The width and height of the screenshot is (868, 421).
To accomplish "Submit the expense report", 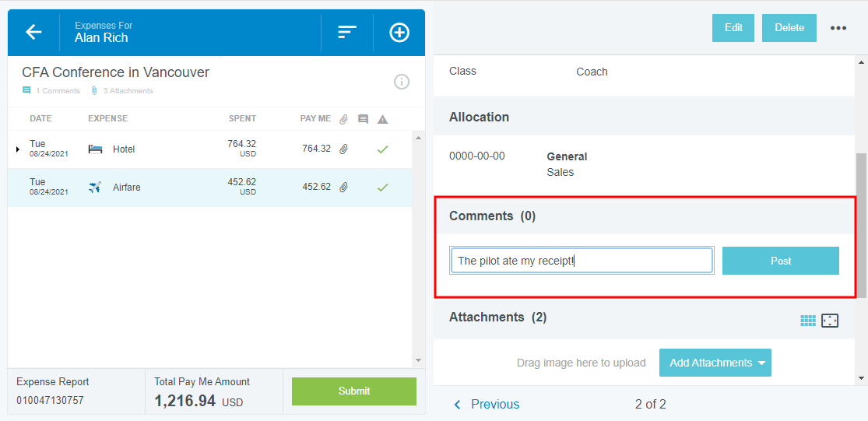I will pos(353,391).
